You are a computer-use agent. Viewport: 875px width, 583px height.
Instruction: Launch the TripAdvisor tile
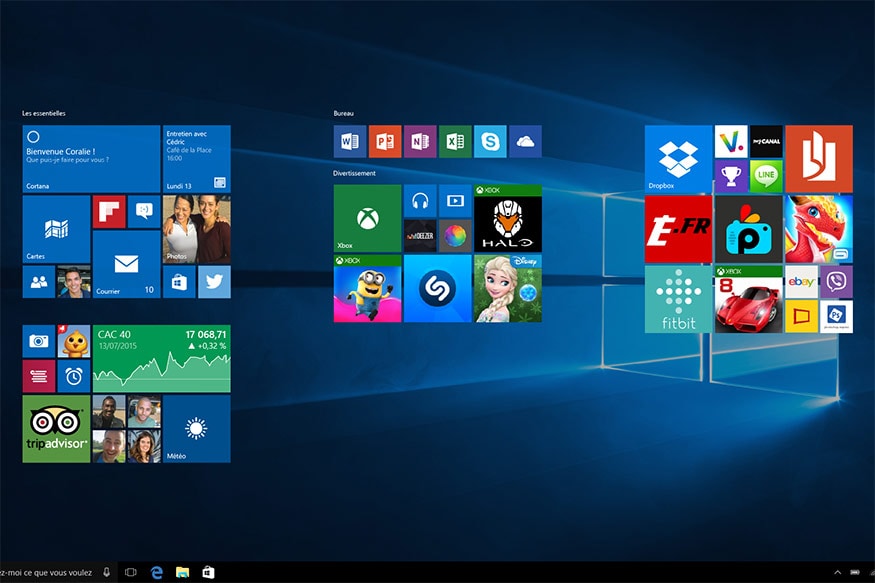56,429
